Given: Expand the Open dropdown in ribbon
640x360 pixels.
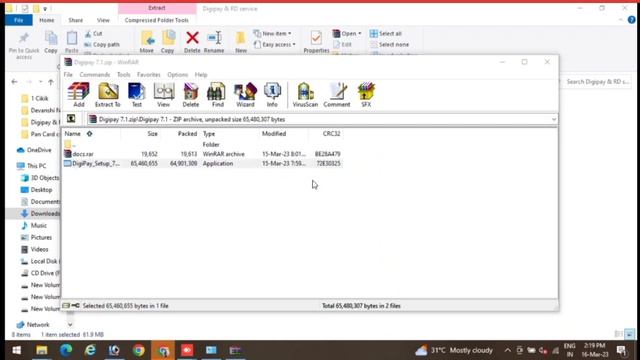Looking at the screenshot, I should [x=347, y=33].
